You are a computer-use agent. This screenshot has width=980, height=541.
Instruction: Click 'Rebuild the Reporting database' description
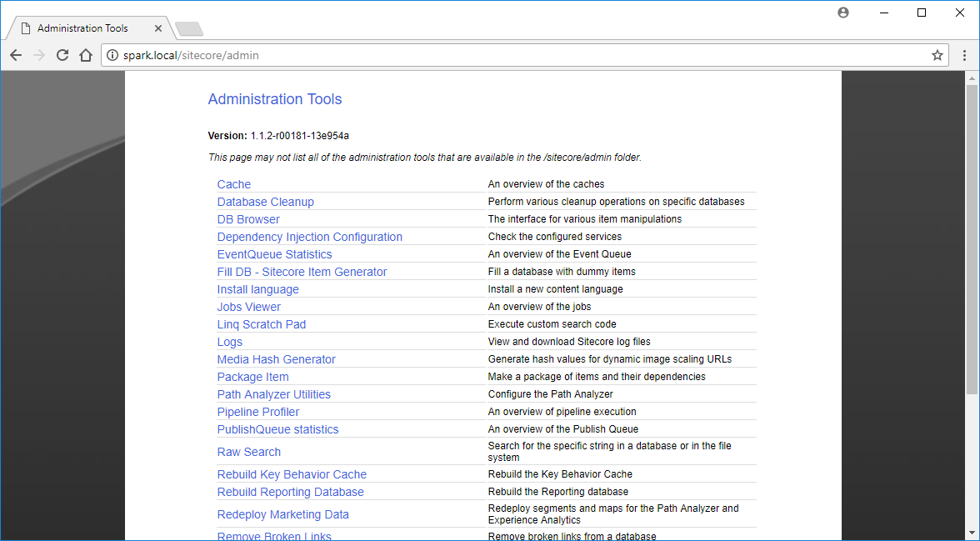pos(558,492)
